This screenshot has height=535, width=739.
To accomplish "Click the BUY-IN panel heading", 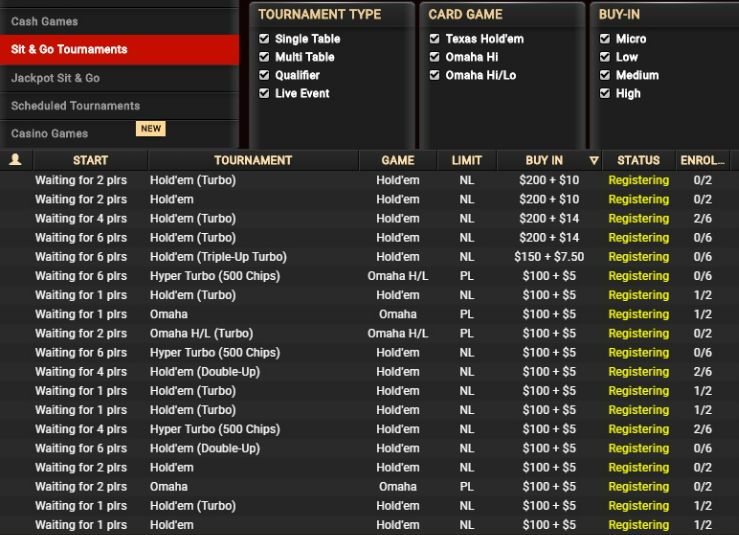I will point(619,15).
